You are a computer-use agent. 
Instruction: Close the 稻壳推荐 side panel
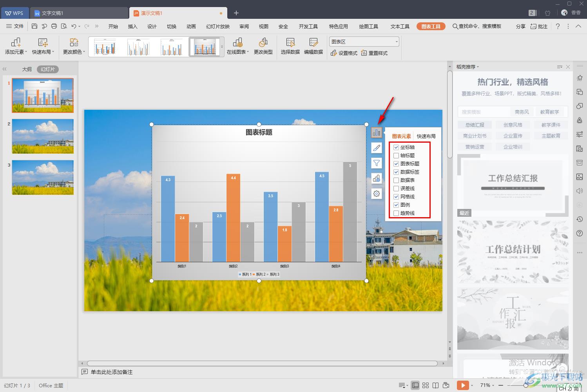point(568,67)
